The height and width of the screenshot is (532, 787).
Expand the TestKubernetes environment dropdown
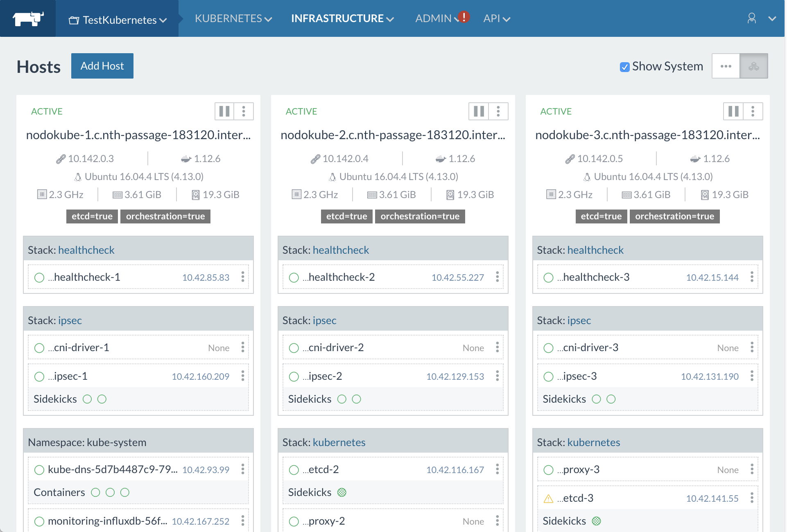[118, 20]
